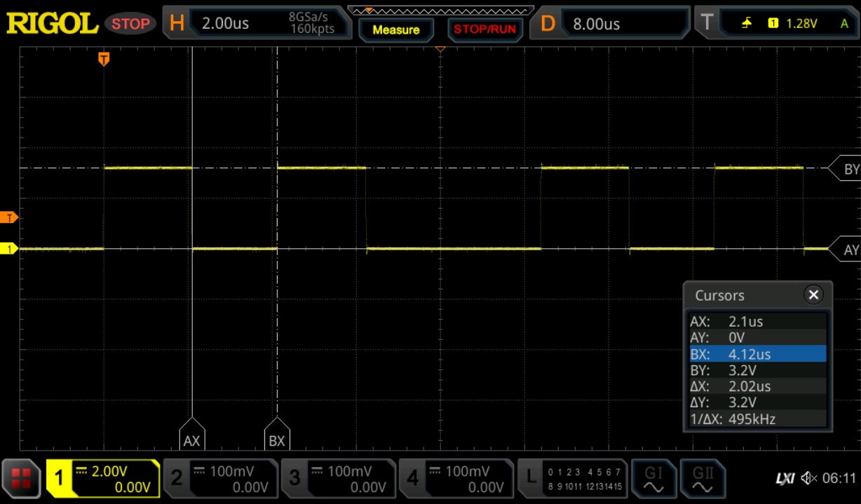Image resolution: width=861 pixels, height=504 pixels.
Task: Select the AY: 0V cursor row
Action: click(x=758, y=337)
